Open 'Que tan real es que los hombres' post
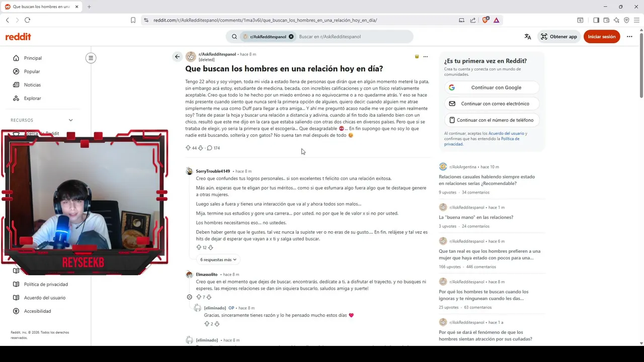644x362 pixels. pyautogui.click(x=490, y=254)
